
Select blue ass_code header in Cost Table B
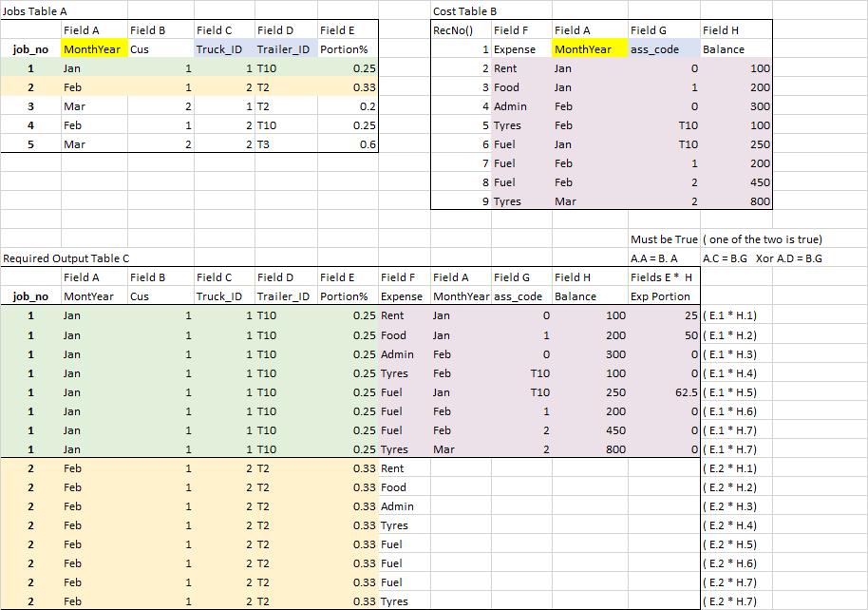click(x=654, y=49)
